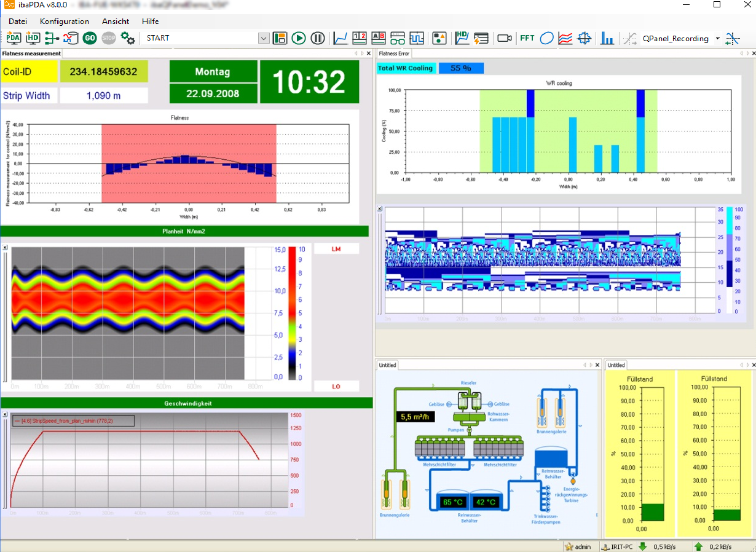Screen dimensions: 756x552
Task: Open the Ansicht menu
Action: click(116, 21)
